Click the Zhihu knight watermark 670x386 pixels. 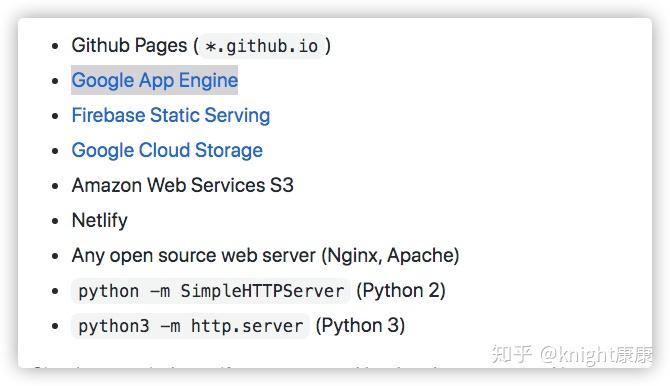point(572,354)
